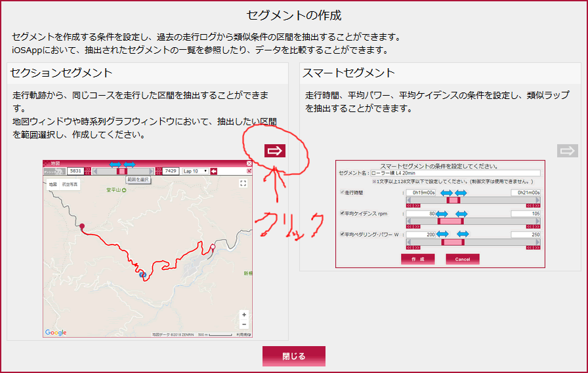Click the セグメントの作成 title
This screenshot has height=373, width=588.
(x=294, y=15)
